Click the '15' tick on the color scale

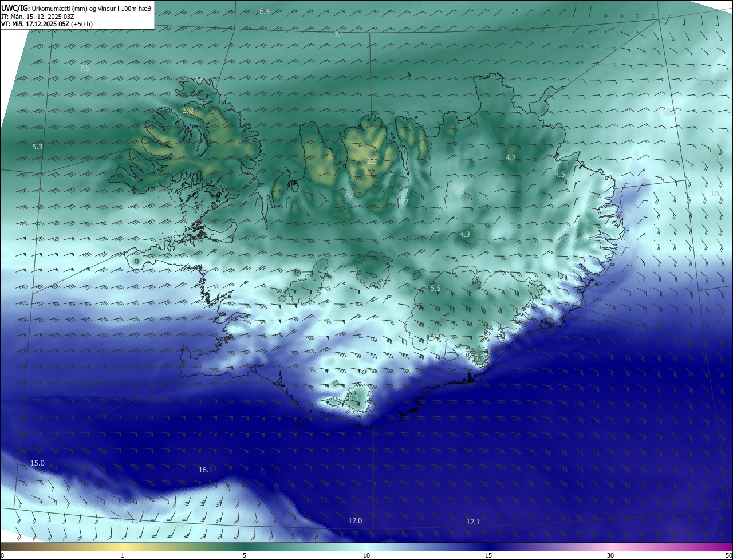[x=488, y=556]
